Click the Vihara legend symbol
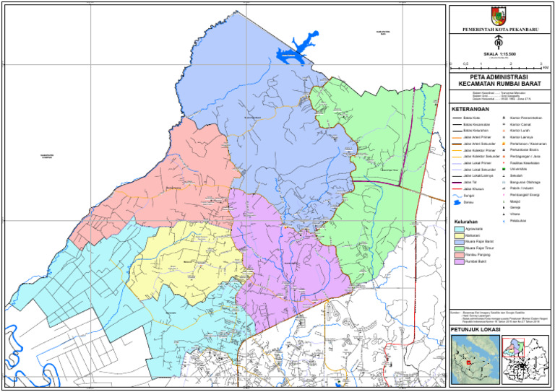Viewport: 555px width, 392px height. coord(504,214)
